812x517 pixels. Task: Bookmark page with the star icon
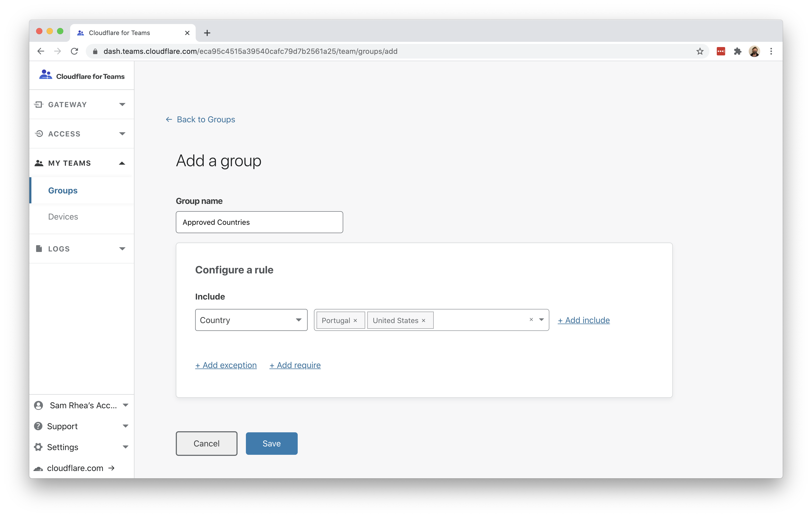point(700,51)
